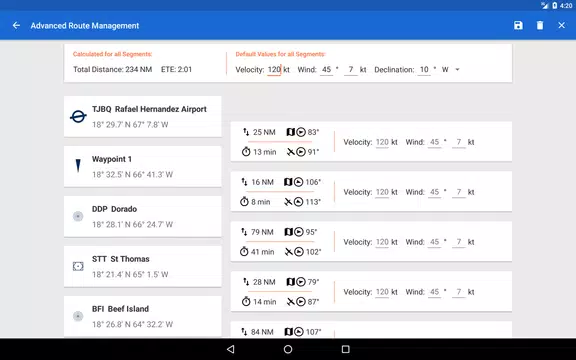
Task: Select the TJBQ Rafael Hernandez Airport card
Action: (x=143, y=116)
